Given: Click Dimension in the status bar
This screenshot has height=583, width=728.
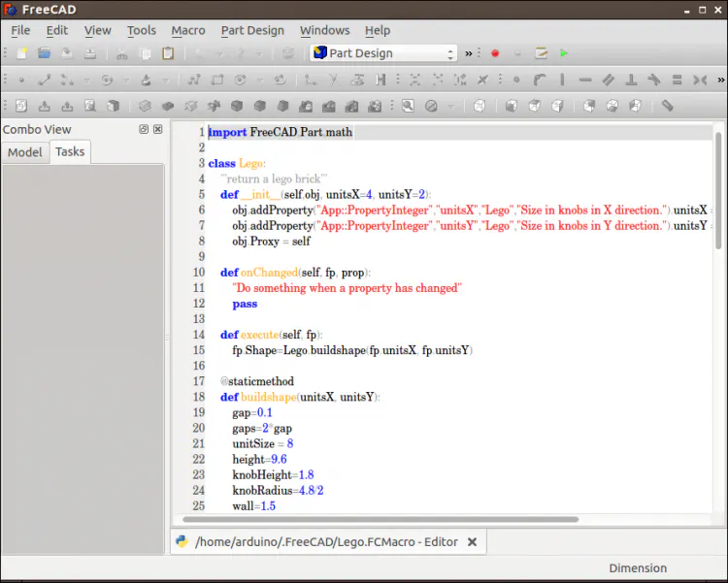Looking at the screenshot, I should (x=638, y=568).
